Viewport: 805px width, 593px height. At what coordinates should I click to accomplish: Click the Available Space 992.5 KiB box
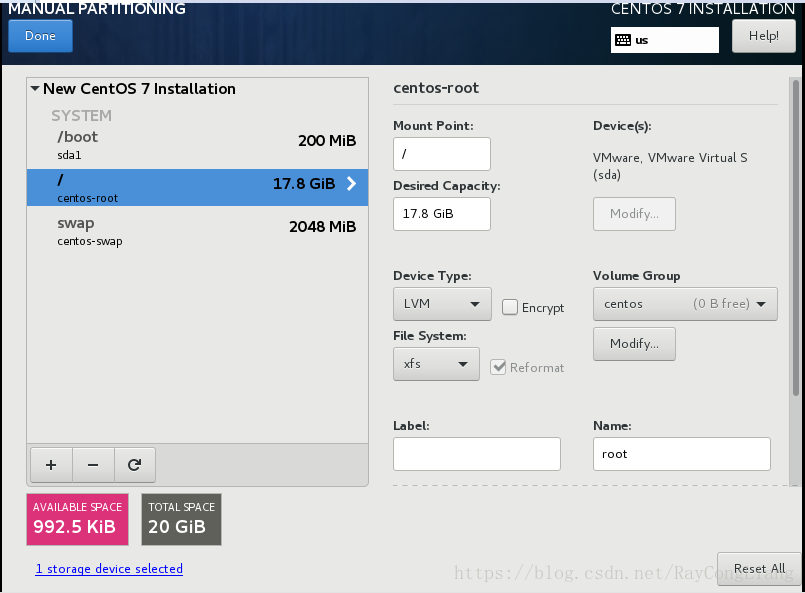coord(78,519)
